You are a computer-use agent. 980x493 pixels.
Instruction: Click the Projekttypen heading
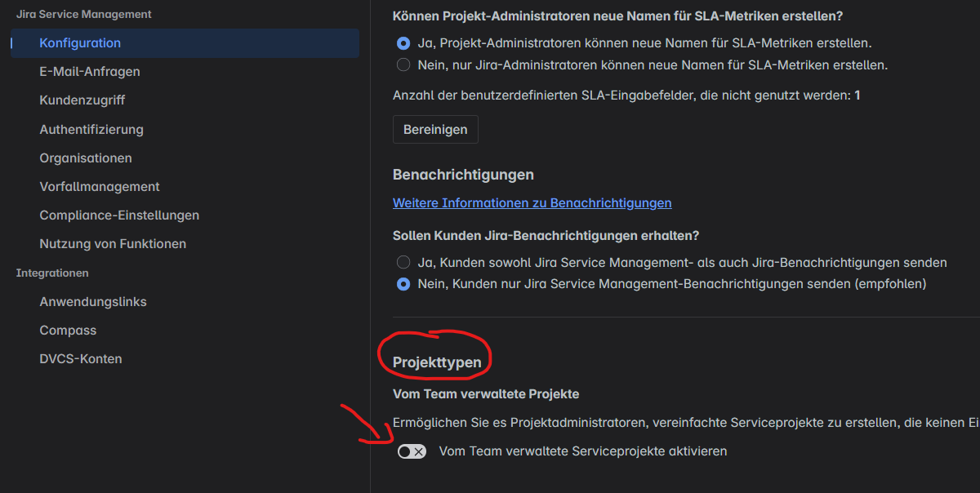point(437,362)
